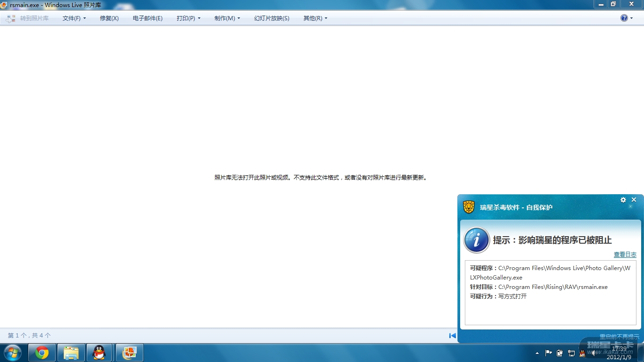Launch Google Chrome from the taskbar
644x362 pixels.
pyautogui.click(x=42, y=353)
